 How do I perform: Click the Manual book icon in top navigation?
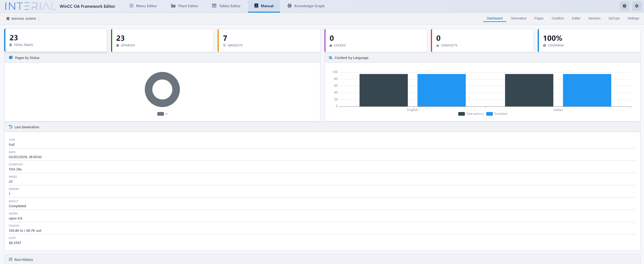pos(256,6)
